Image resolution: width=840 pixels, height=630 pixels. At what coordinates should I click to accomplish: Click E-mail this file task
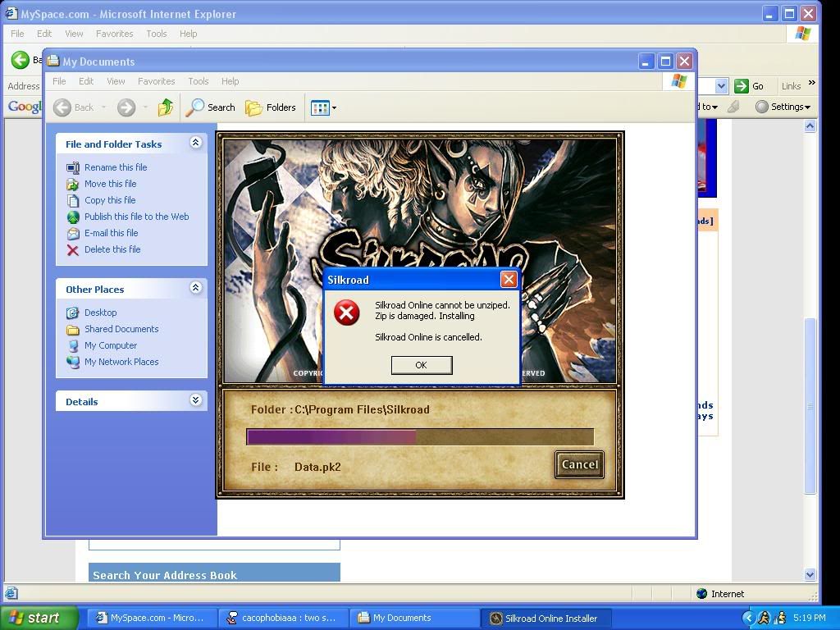click(x=111, y=233)
